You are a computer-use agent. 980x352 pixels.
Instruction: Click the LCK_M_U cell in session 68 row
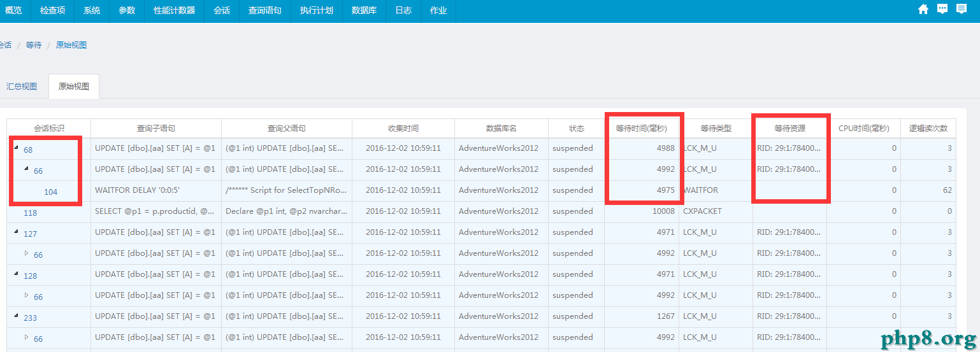tap(716, 148)
